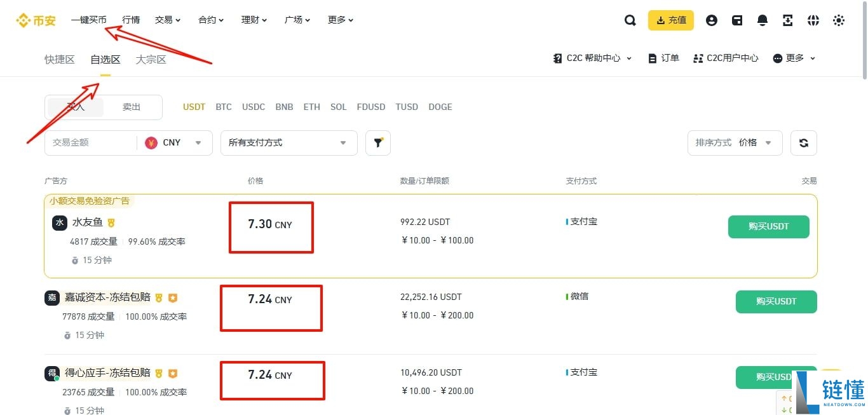The width and height of the screenshot is (868, 415).
Task: Open the language globe icon
Action: tap(813, 20)
